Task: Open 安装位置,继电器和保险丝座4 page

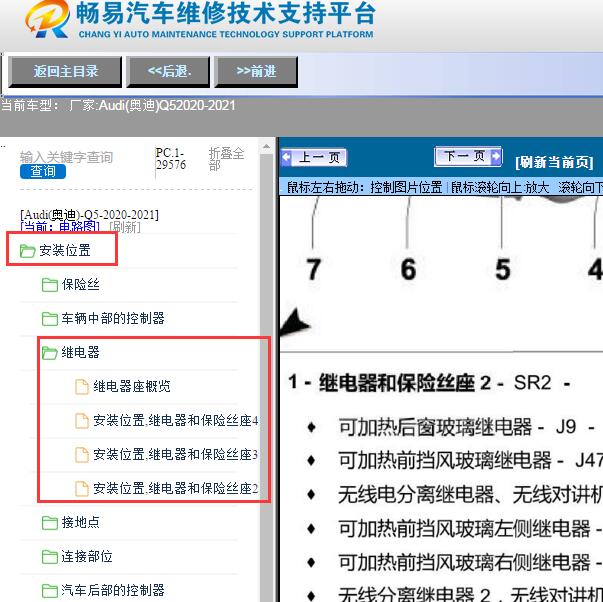Action: click(x=175, y=420)
